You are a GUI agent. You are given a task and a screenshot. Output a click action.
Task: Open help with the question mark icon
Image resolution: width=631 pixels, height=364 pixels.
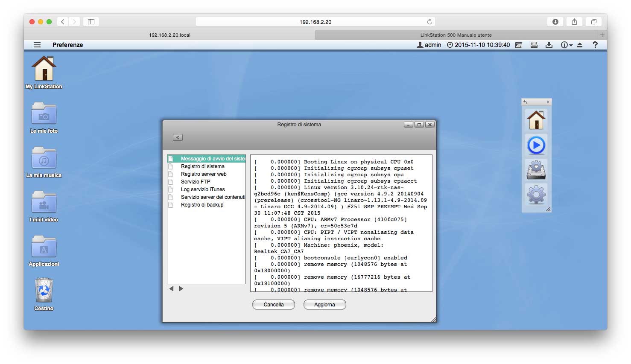pos(595,45)
